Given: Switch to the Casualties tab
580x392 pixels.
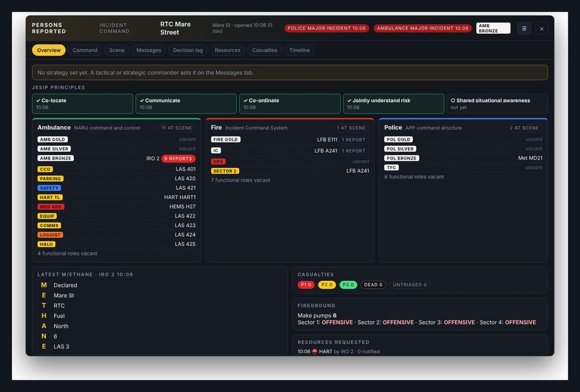Looking at the screenshot, I should coord(265,50).
